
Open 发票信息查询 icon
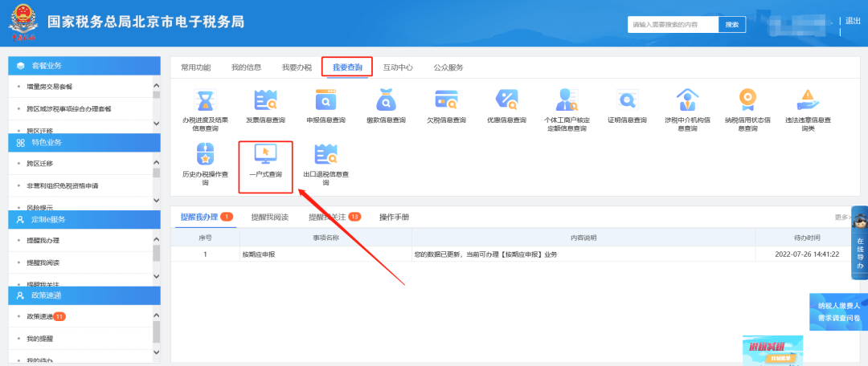coord(265,101)
